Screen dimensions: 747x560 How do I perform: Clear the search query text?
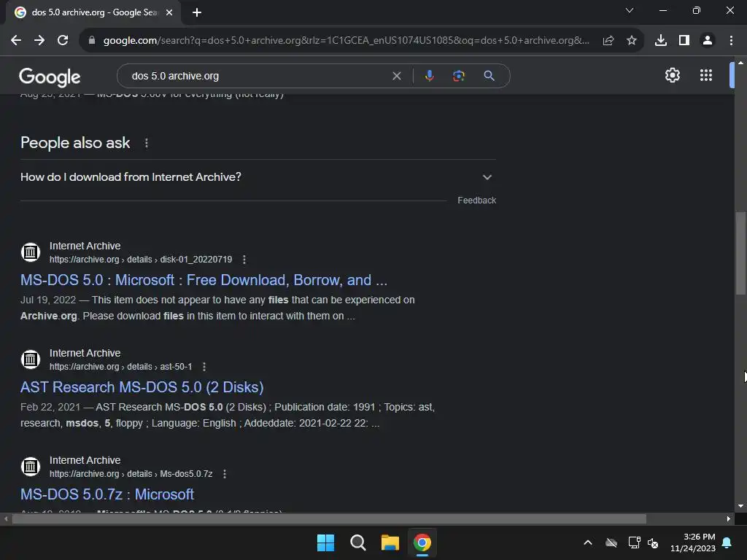coord(396,76)
